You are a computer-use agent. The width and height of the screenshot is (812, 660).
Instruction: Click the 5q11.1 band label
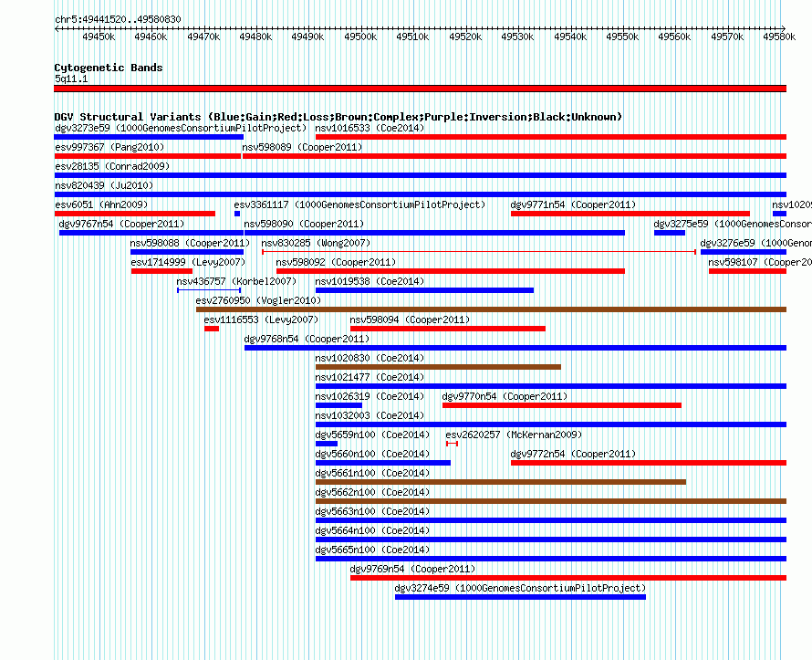[x=71, y=79]
